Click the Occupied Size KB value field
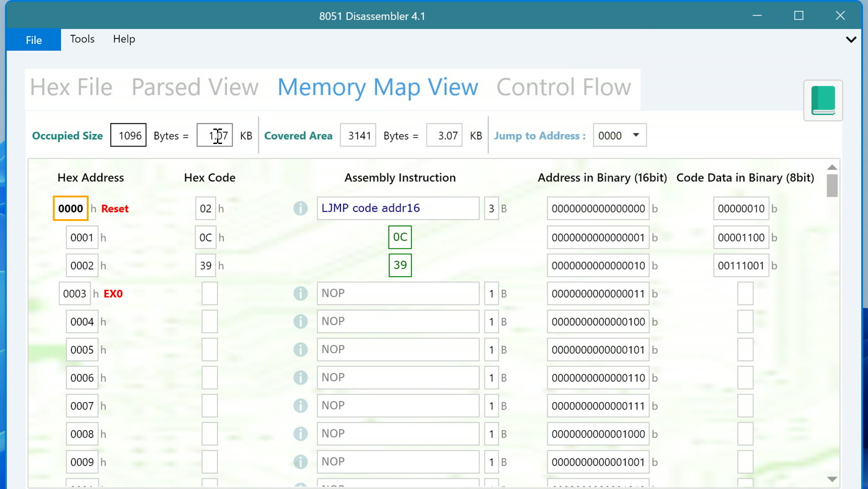Image resolution: width=868 pixels, height=489 pixels. pyautogui.click(x=215, y=135)
